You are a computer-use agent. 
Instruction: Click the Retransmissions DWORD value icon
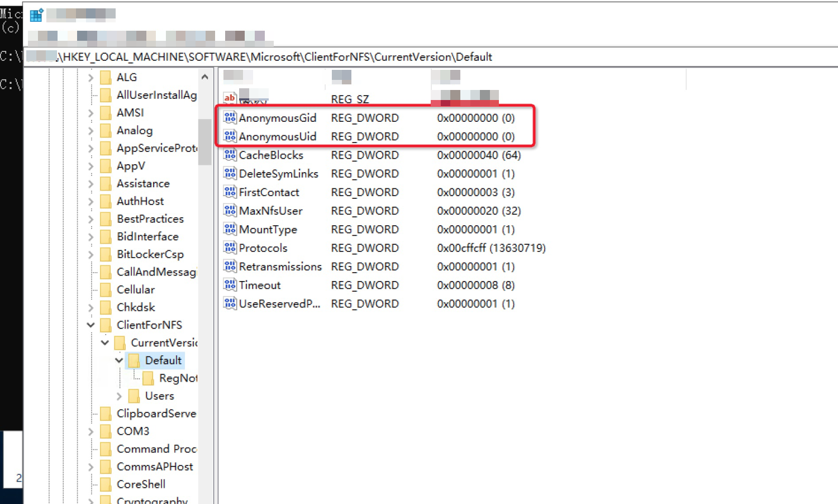point(230,266)
